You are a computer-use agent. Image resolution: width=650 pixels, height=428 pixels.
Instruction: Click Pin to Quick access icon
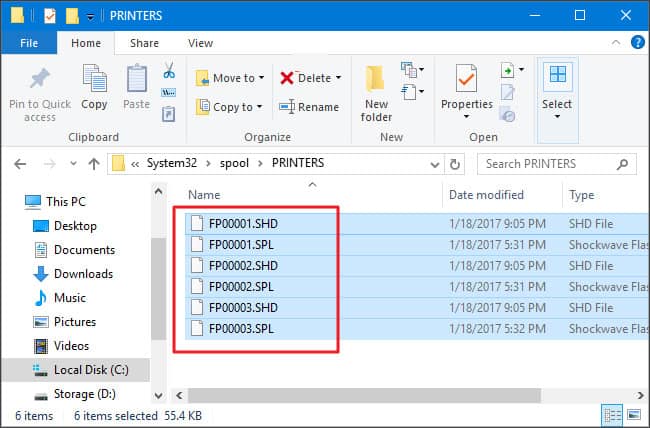coord(40,78)
